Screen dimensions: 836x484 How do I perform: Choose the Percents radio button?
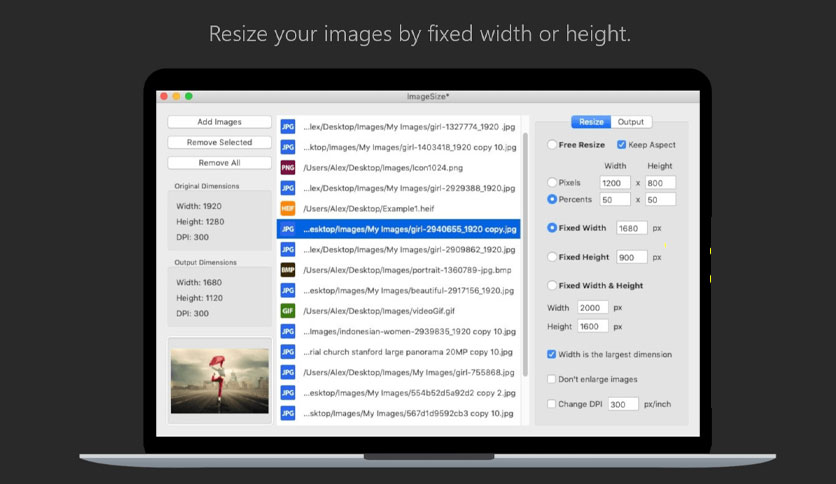552,199
